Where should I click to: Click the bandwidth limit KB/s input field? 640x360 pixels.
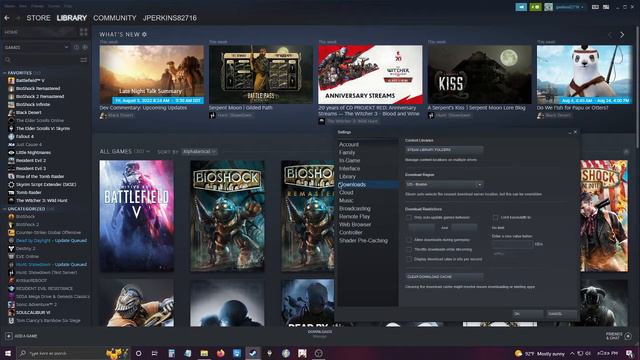(x=512, y=244)
